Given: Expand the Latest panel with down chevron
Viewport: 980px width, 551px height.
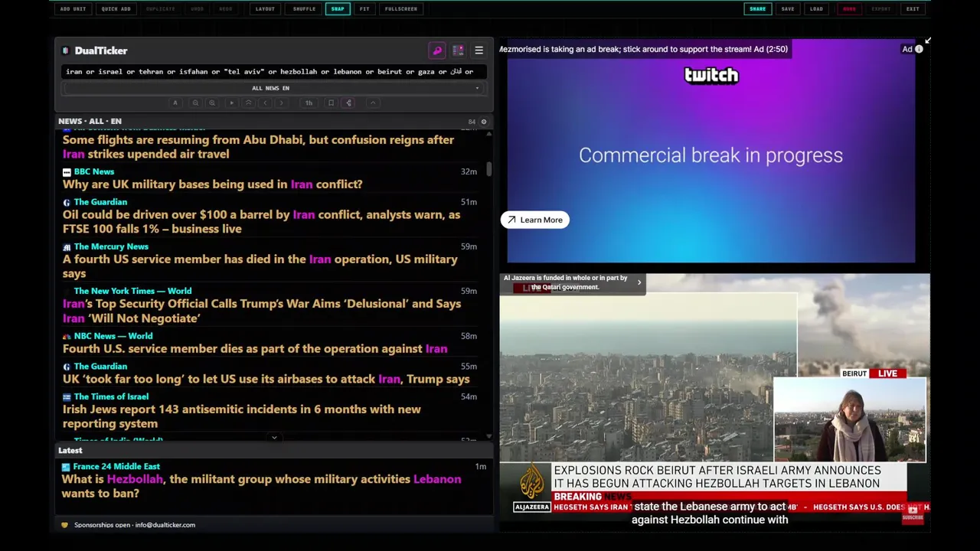Looking at the screenshot, I should pyautogui.click(x=274, y=438).
